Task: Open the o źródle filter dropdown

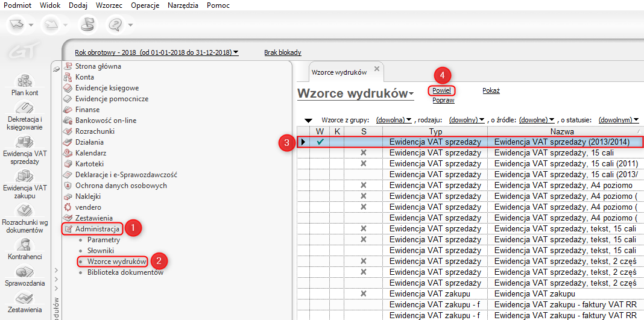Action: click(537, 120)
